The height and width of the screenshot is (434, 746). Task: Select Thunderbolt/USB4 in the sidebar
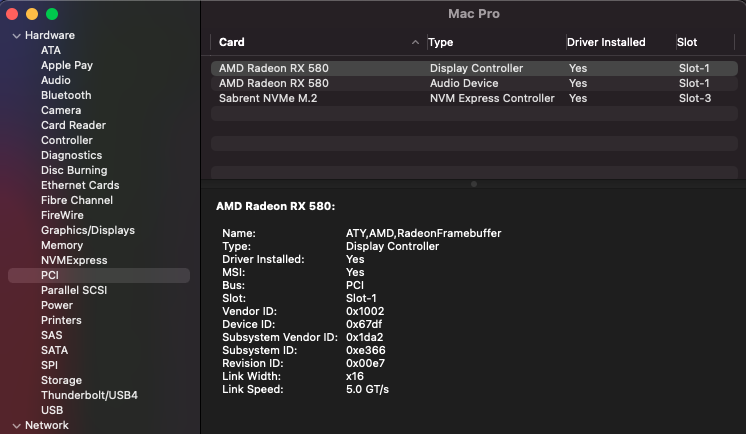coord(89,395)
